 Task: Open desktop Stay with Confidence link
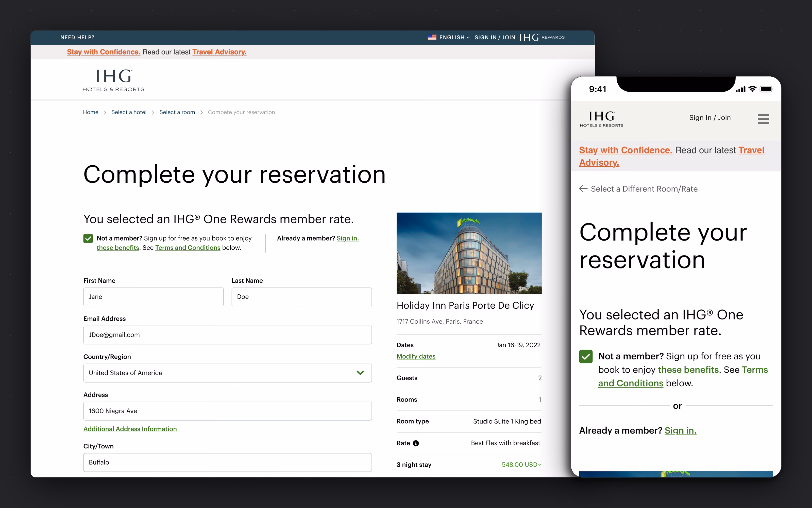(104, 52)
